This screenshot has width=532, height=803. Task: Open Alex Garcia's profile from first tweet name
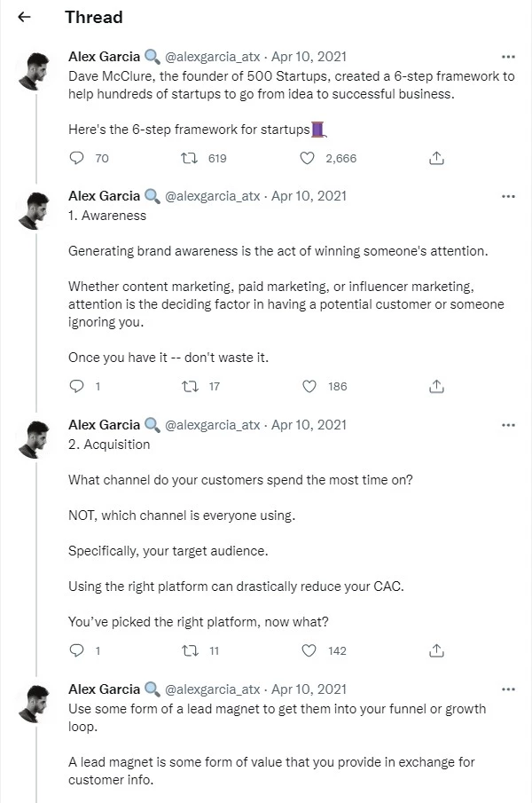click(x=104, y=57)
